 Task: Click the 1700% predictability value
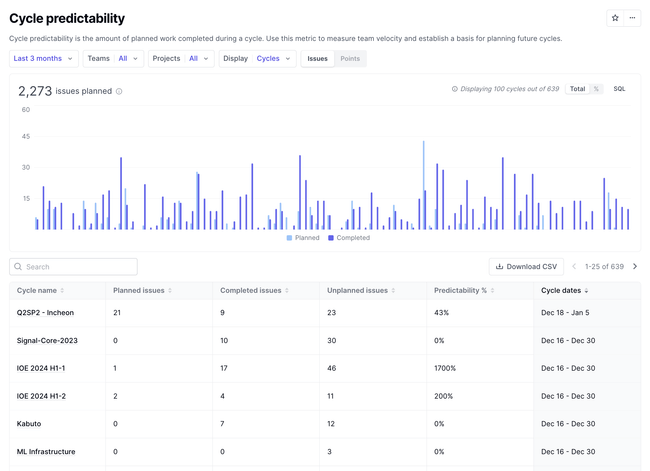pos(445,368)
